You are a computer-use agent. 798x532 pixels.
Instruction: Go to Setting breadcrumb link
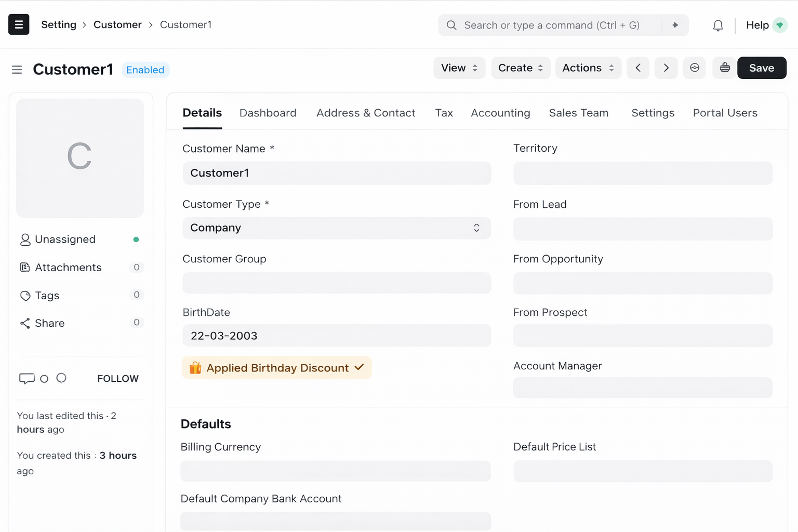click(59, 24)
